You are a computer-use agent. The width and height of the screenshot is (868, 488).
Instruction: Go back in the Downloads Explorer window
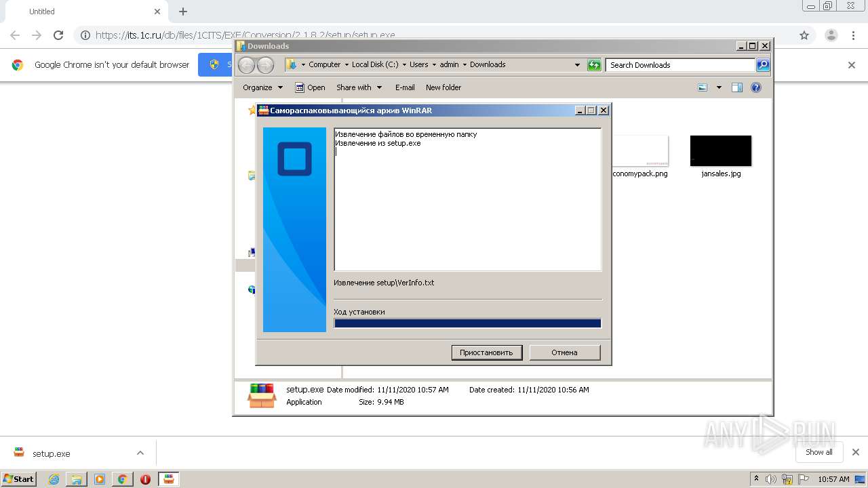pyautogui.click(x=247, y=65)
